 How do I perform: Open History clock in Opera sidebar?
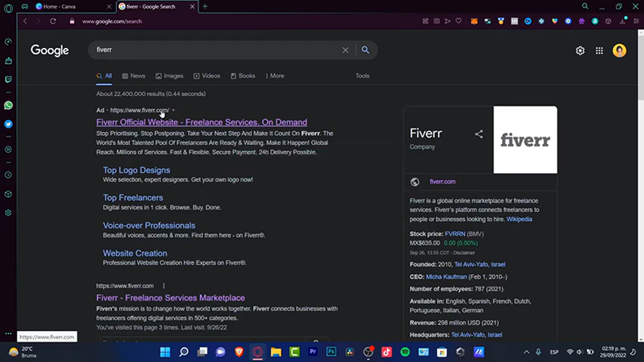[x=8, y=175]
